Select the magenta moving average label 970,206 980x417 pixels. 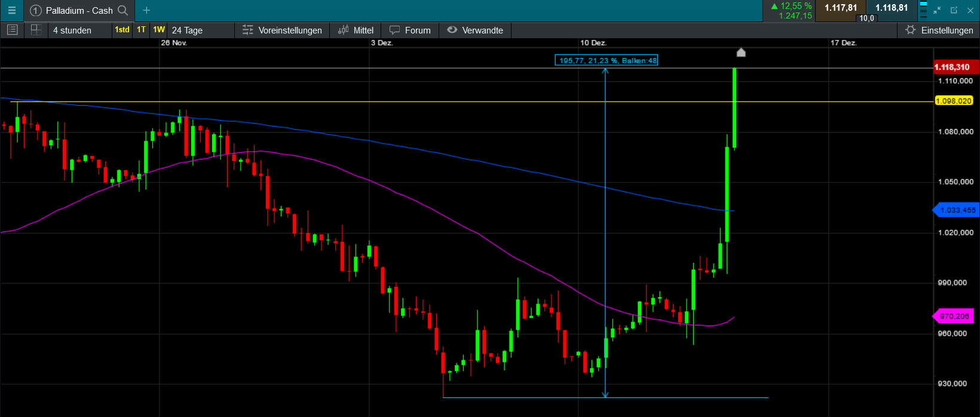click(953, 317)
